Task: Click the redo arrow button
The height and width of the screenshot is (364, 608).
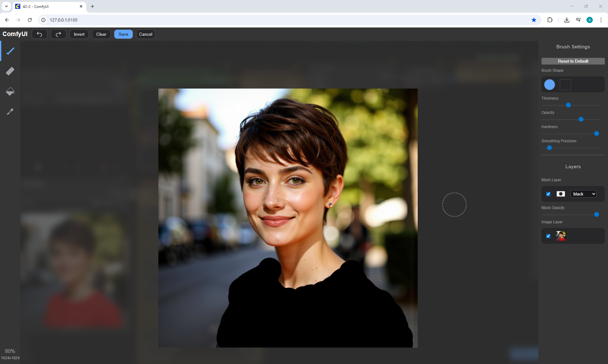Action: point(58,34)
